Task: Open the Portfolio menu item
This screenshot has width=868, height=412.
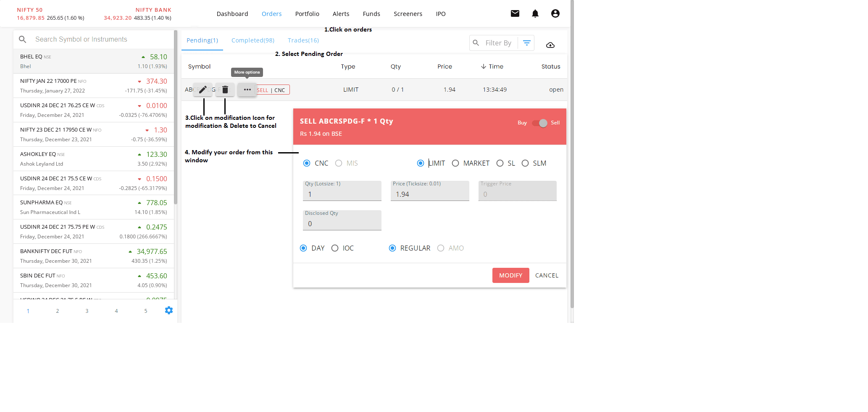Action: (x=307, y=14)
